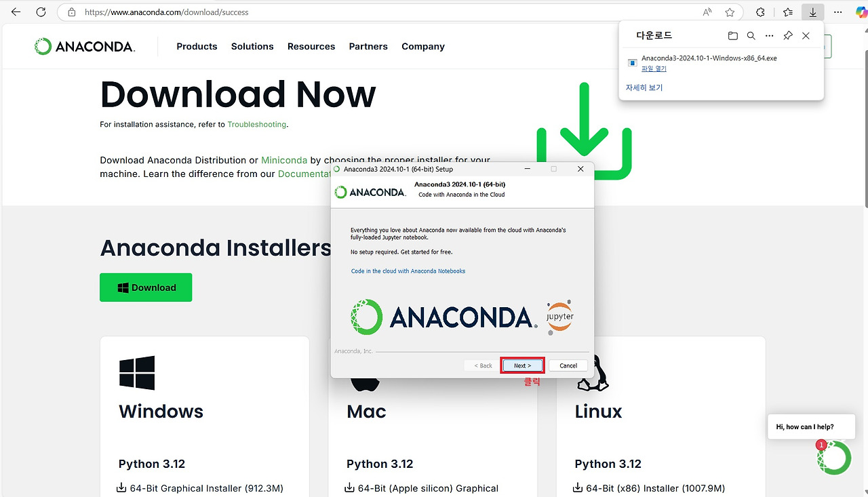The image size is (868, 497).
Task: Click the "No setup required. Get started for free." text
Action: tap(401, 252)
